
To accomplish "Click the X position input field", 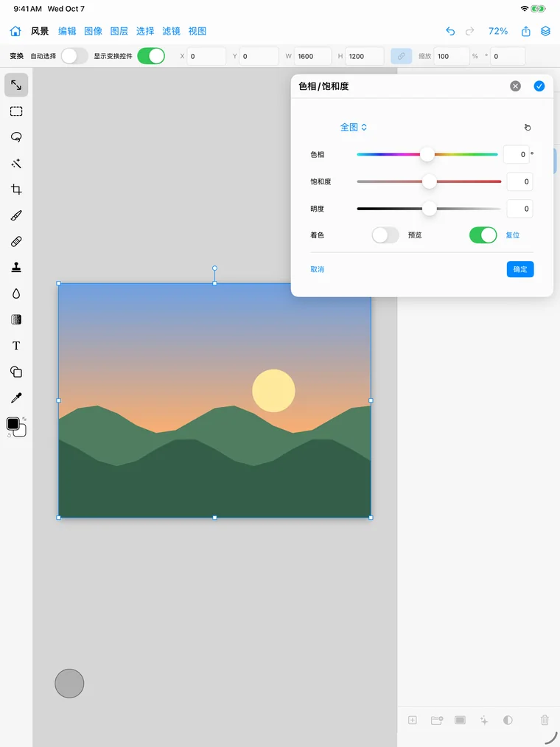I will click(x=206, y=56).
